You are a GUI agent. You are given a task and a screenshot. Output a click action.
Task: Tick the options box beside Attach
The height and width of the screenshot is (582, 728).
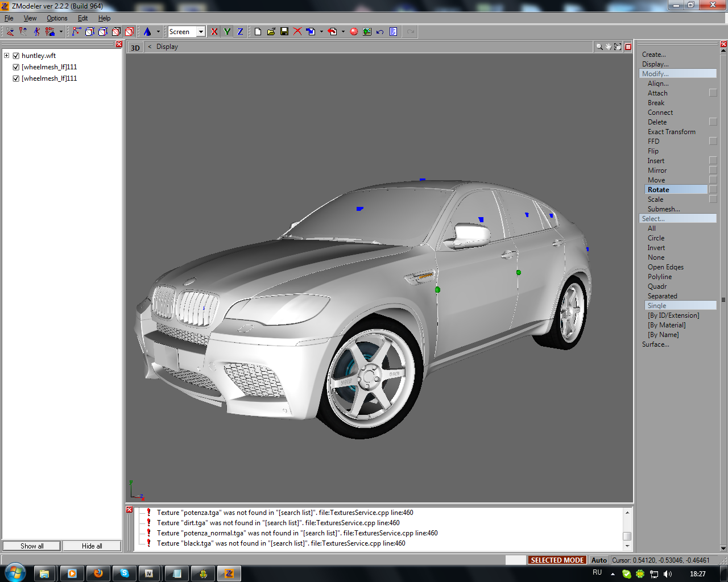pos(713,93)
